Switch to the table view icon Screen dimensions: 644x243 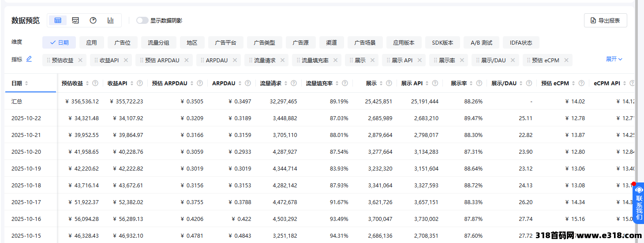(58, 20)
